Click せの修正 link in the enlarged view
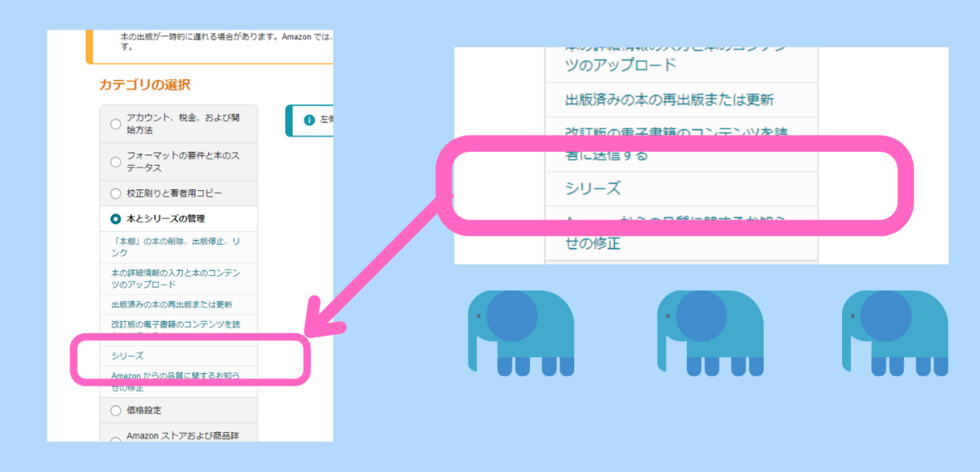 point(593,243)
